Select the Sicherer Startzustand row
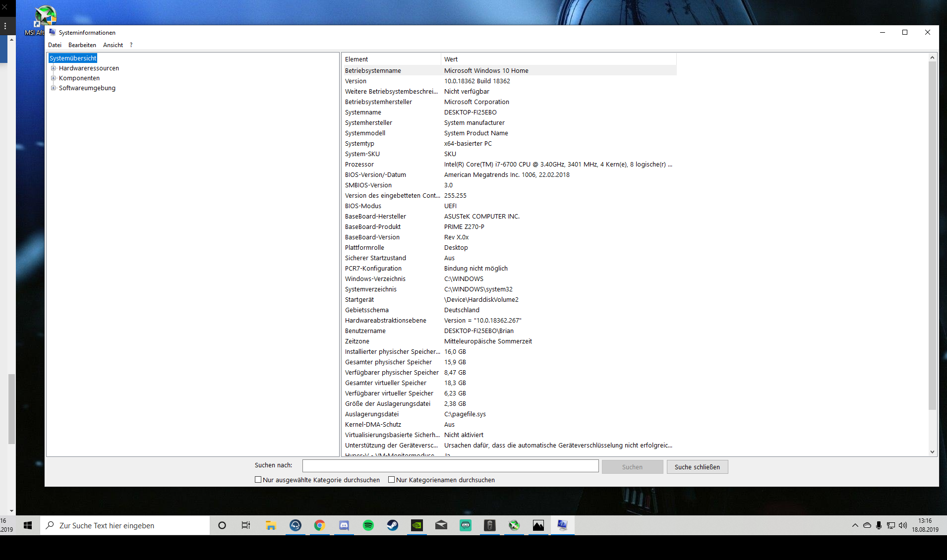Image resolution: width=947 pixels, height=560 pixels. (x=509, y=258)
